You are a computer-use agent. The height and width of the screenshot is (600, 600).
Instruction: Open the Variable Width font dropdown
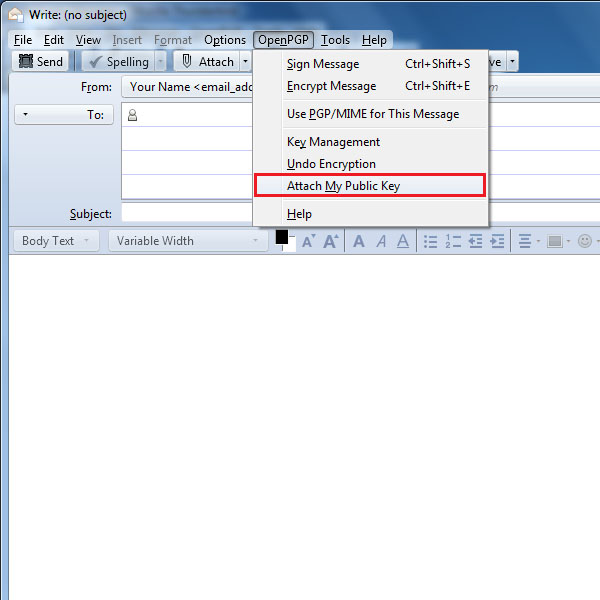[188, 241]
